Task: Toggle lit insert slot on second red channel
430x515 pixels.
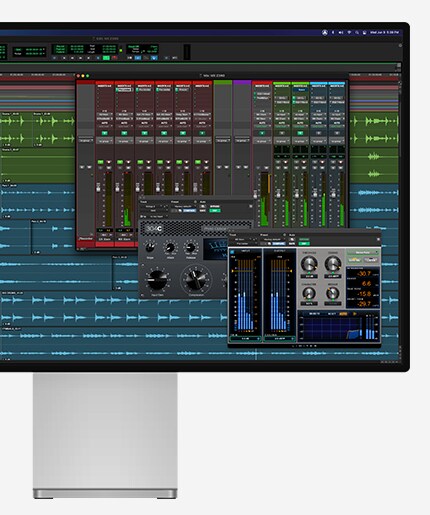Action: (x=124, y=90)
